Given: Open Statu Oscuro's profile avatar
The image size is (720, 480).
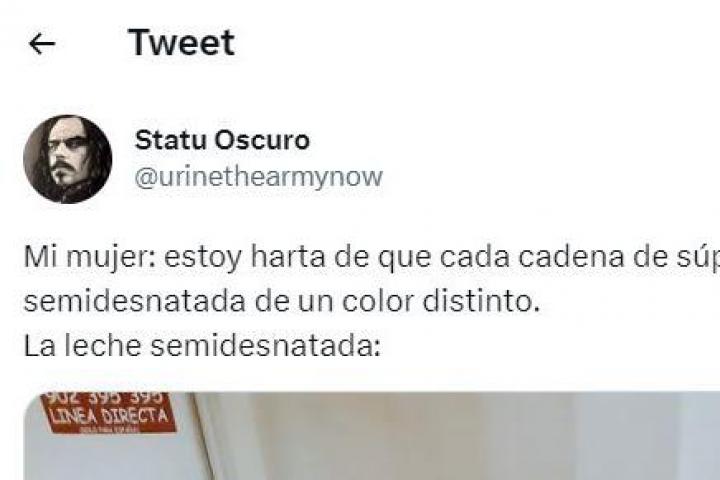Looking at the screenshot, I should [x=68, y=159].
